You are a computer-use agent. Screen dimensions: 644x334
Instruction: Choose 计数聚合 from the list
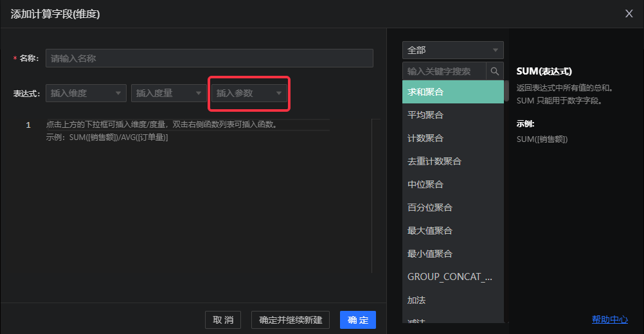[452, 138]
